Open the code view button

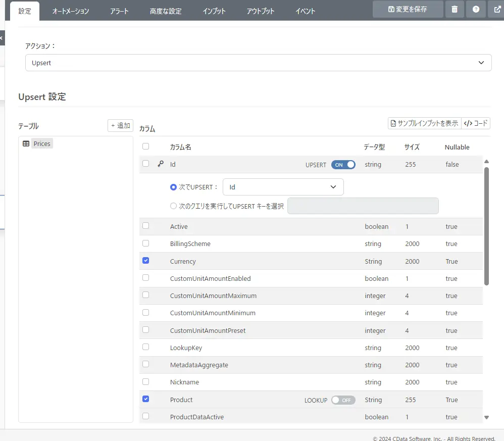tap(475, 123)
